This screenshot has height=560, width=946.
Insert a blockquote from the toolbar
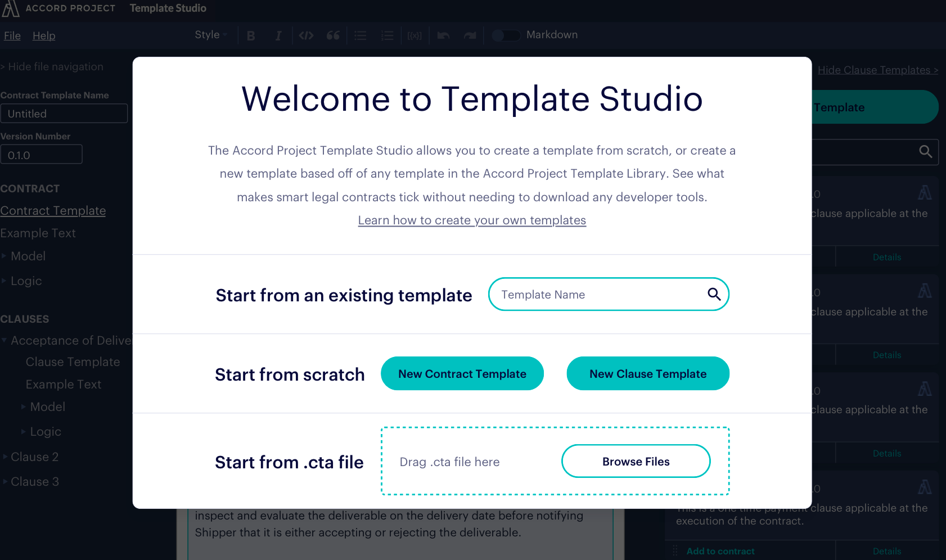(332, 35)
